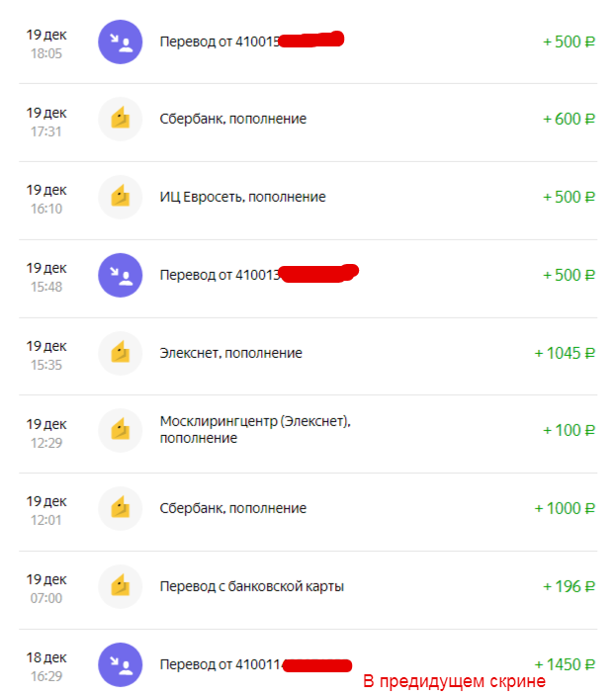Open the ИЦ Евросеть, пополнение entry
The width and height of the screenshot is (616, 697).
(242, 197)
